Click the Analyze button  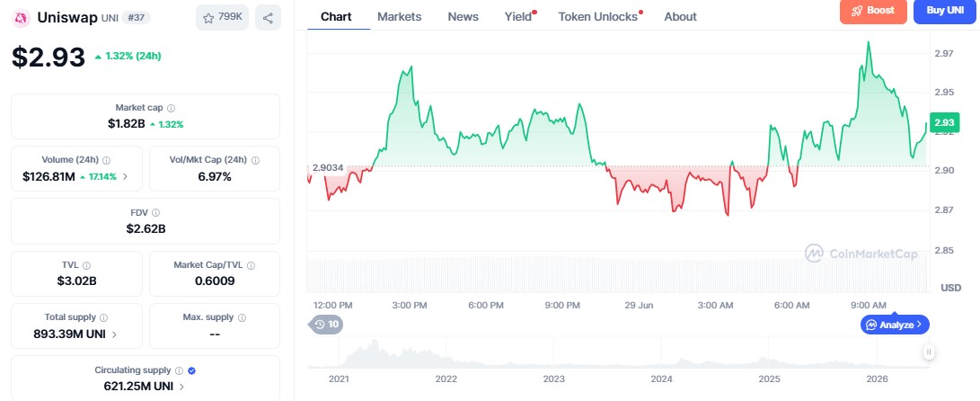tap(895, 325)
